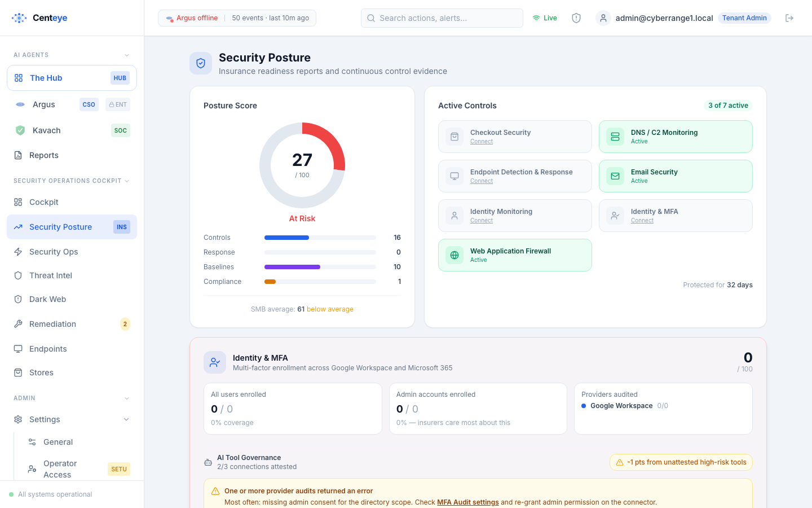Click the Threat Intel shield icon
Viewport: 812px width, 508px height.
coord(18,275)
